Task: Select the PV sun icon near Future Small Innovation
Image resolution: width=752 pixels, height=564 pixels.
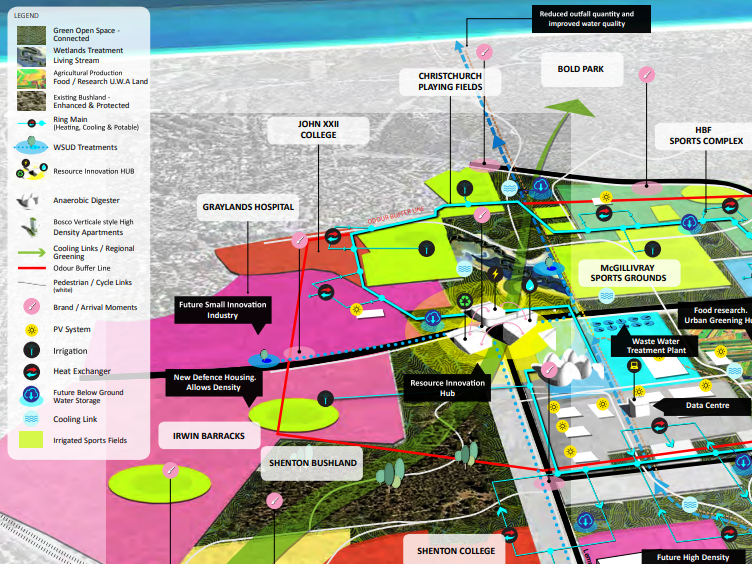Action: tap(356, 309)
